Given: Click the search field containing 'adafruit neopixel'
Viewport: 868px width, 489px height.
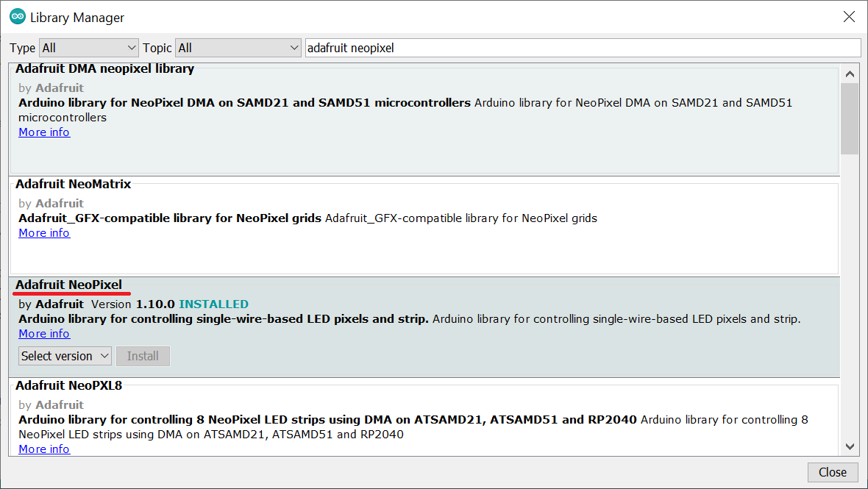Looking at the screenshot, I should coord(583,48).
